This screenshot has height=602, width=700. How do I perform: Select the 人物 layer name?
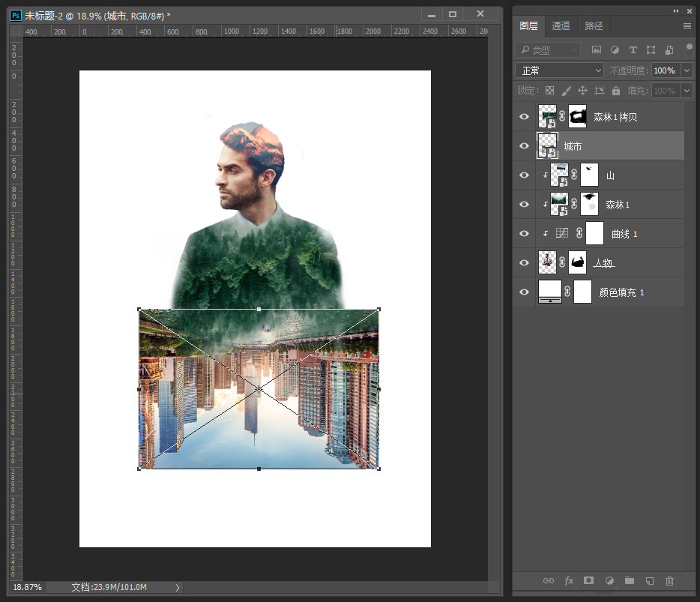(x=603, y=263)
